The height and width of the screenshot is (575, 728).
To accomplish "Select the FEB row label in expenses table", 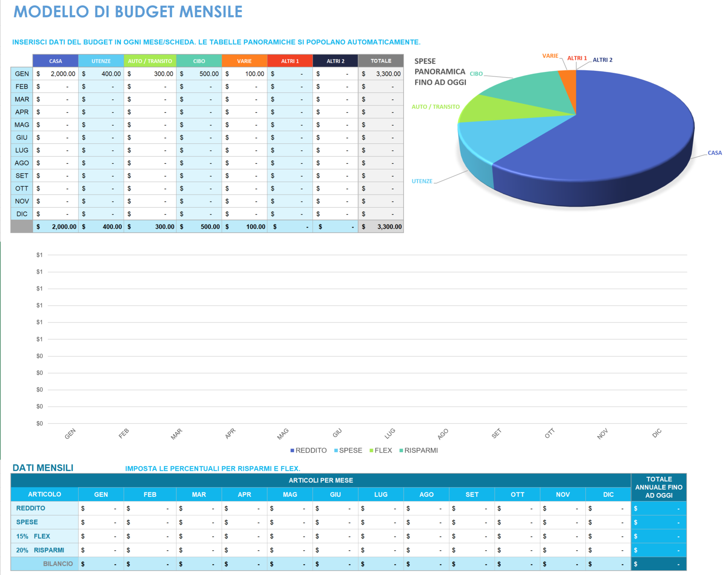I will (x=22, y=86).
